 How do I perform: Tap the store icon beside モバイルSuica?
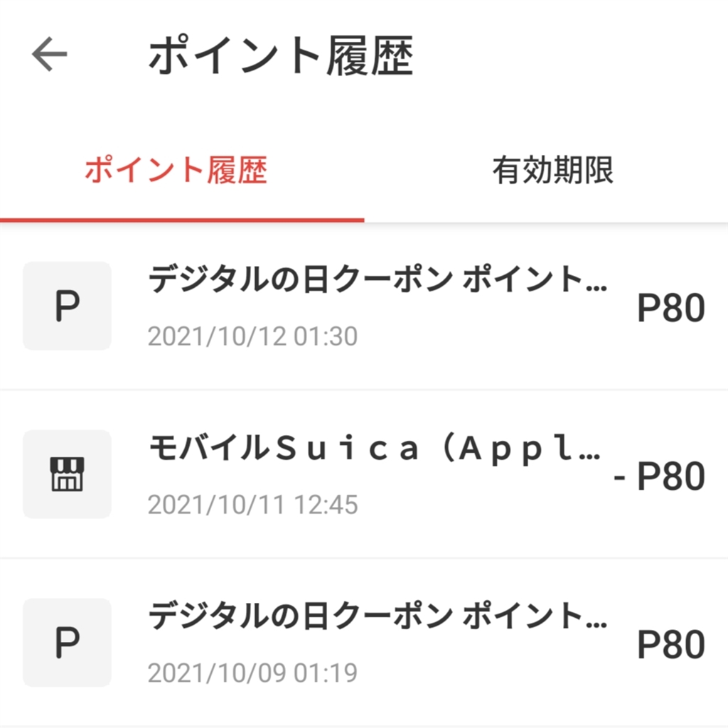[x=67, y=474]
